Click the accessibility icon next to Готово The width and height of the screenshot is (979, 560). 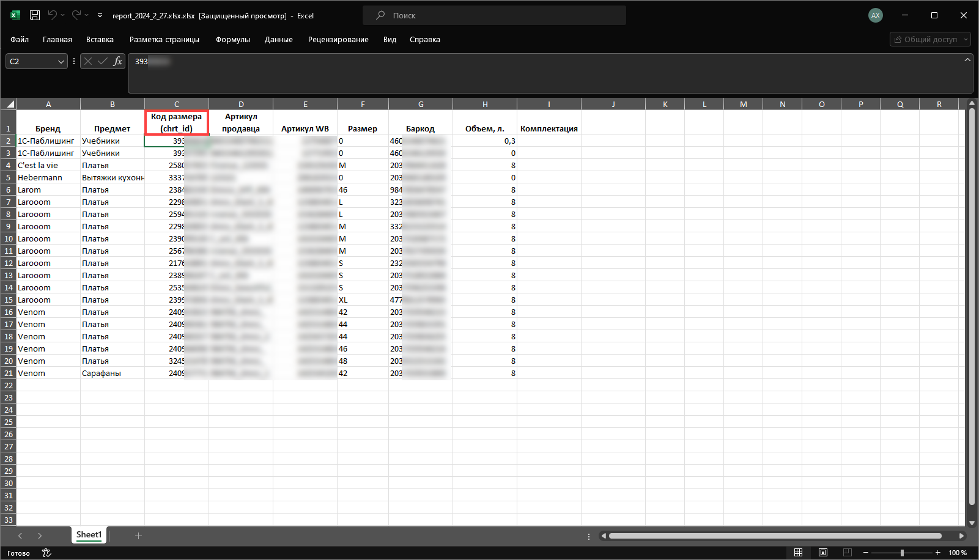(46, 553)
